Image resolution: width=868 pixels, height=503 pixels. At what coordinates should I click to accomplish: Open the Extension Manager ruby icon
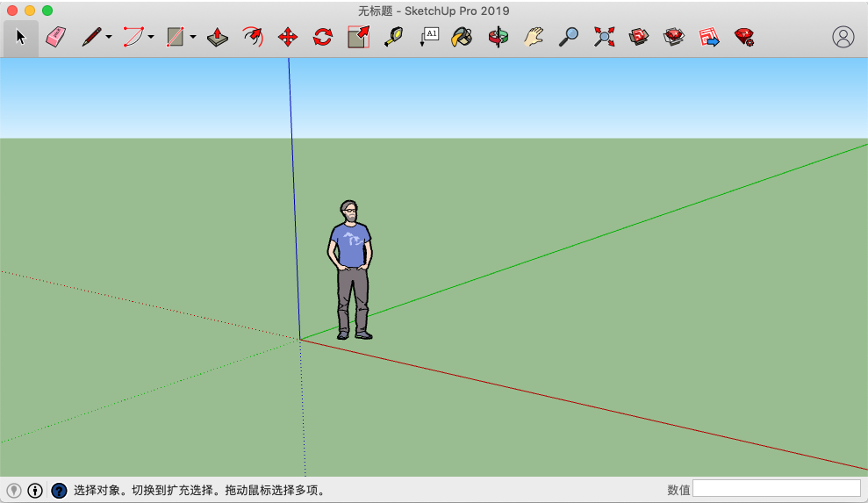pos(744,37)
